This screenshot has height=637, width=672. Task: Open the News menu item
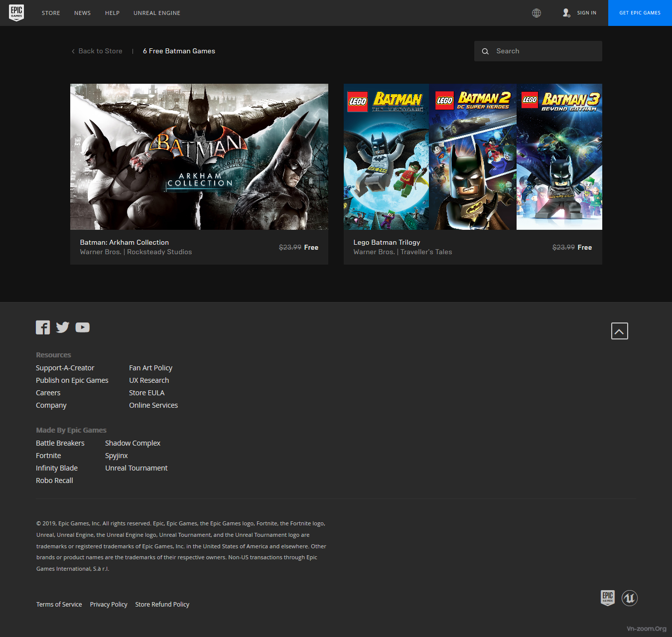[x=82, y=13]
